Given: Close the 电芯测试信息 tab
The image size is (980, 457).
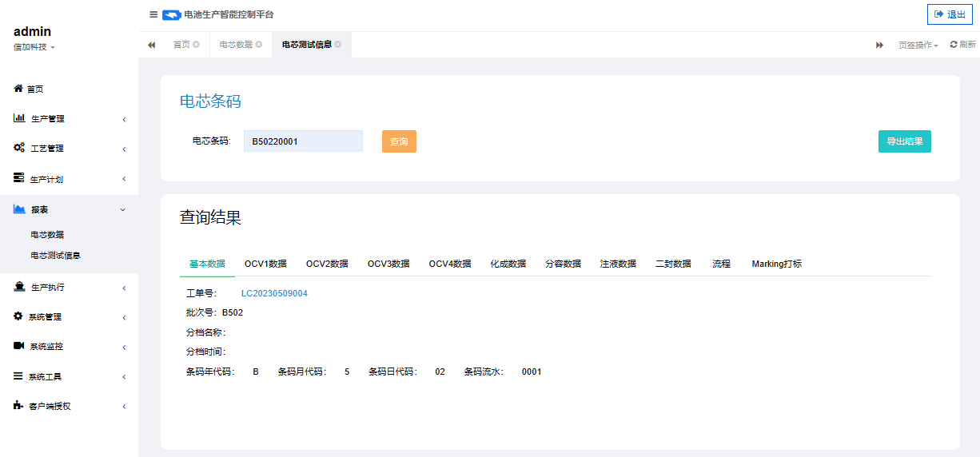Looking at the screenshot, I should [338, 45].
